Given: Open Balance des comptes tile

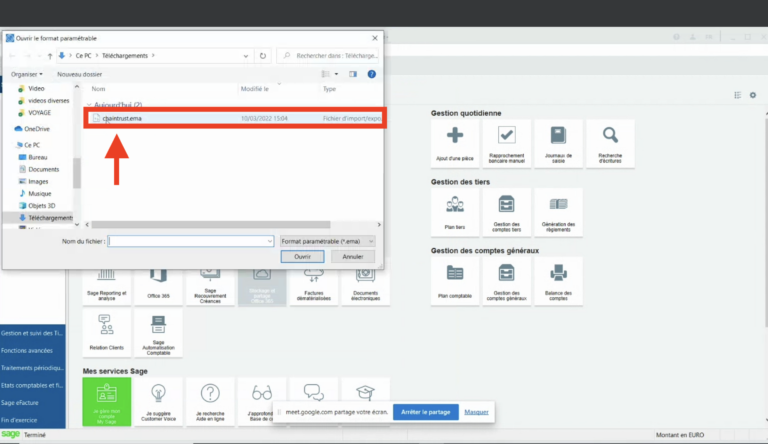Looking at the screenshot, I should 558,281.
